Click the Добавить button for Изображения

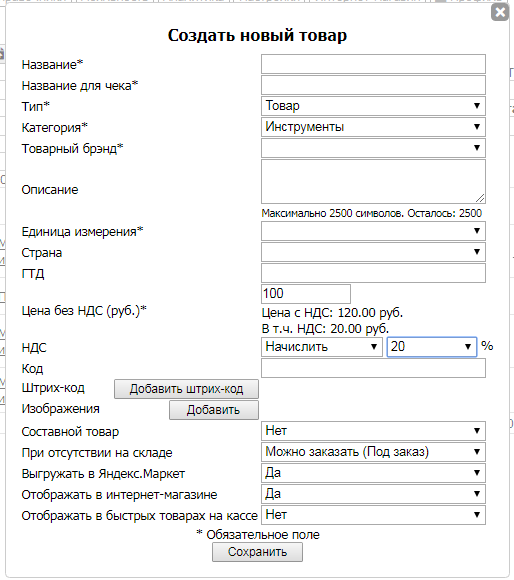[214, 410]
